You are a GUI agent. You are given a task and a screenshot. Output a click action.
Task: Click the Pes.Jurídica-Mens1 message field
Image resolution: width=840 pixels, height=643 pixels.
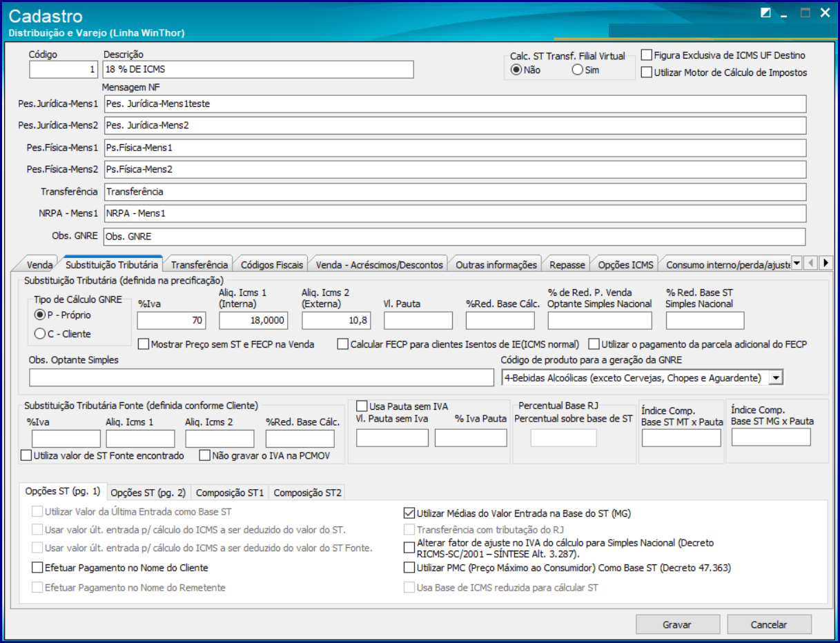coord(455,103)
